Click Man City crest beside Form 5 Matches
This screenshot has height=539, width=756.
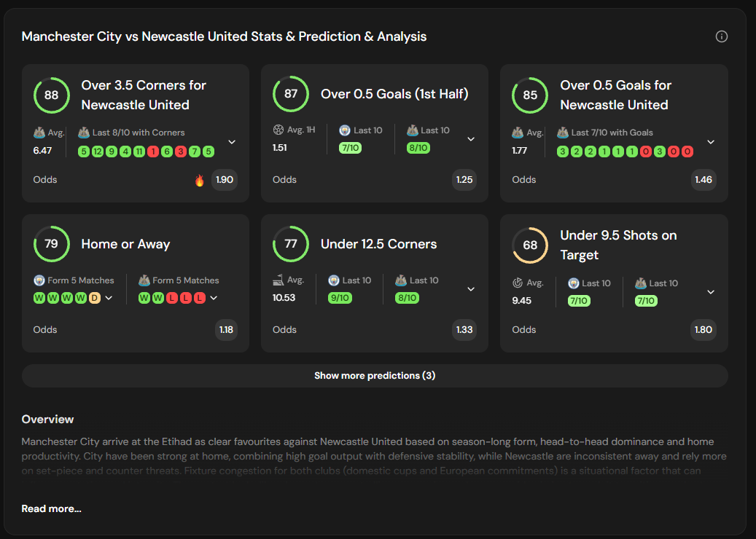tap(39, 280)
